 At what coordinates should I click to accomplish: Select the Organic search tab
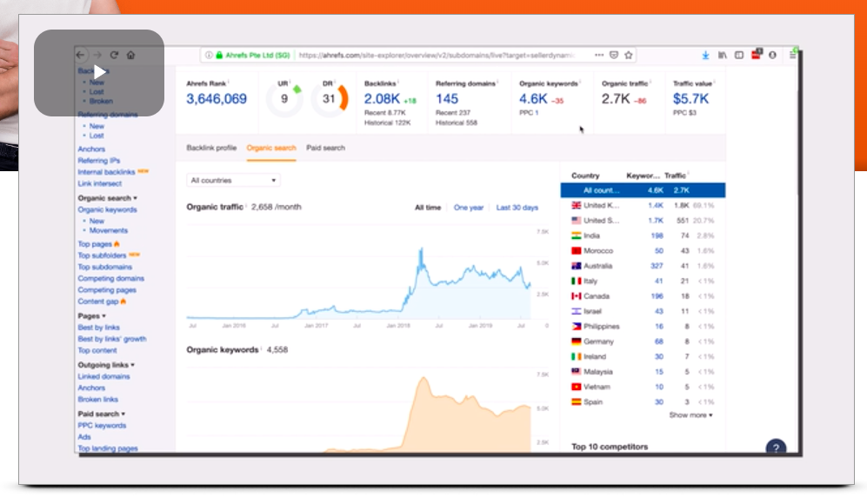[271, 148]
